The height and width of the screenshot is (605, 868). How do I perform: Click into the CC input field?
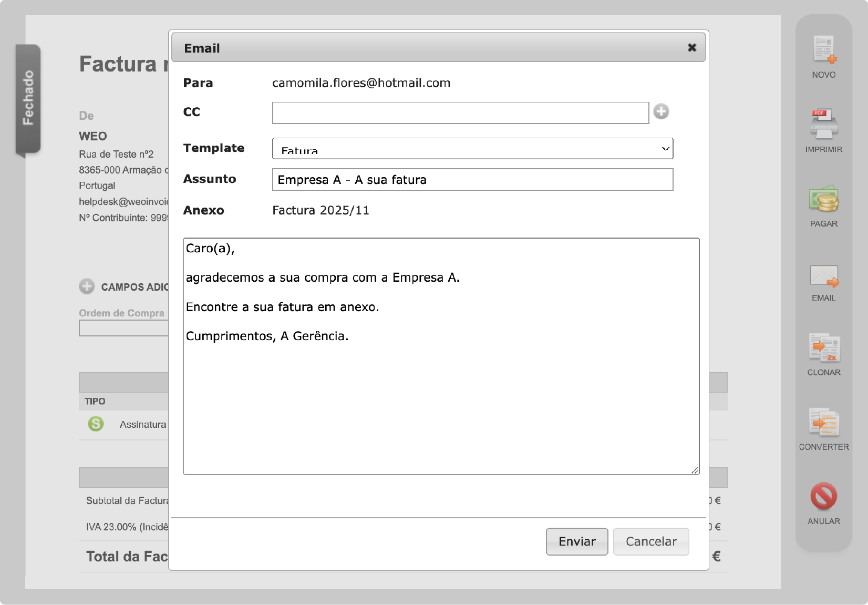click(x=460, y=113)
